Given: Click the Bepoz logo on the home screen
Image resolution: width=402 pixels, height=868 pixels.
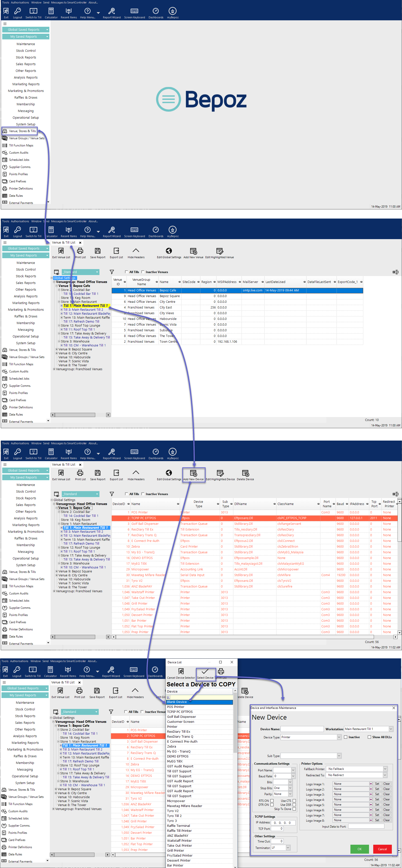Looking at the screenshot, I should pos(201,99).
